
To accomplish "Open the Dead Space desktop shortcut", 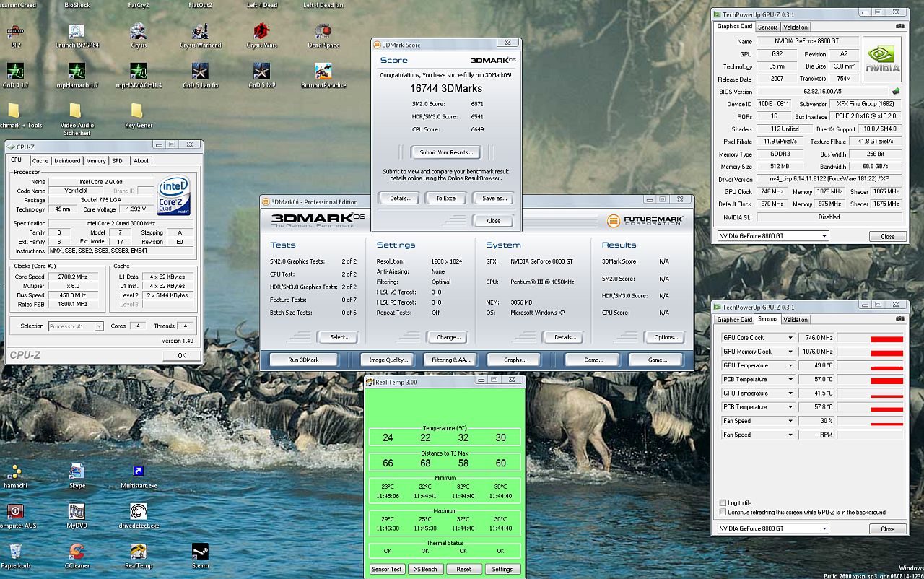I will tap(323, 37).
